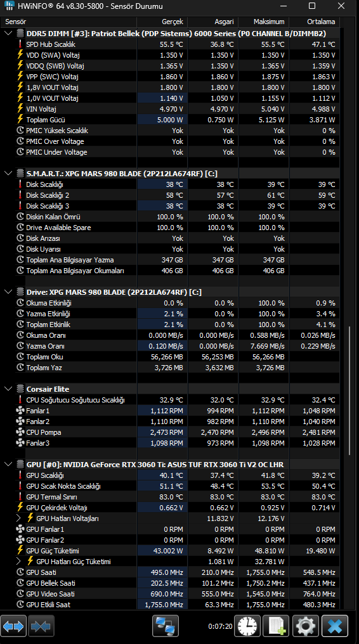Viewport: 359px width, 644px height.
Task: Close the sensor window with blue X
Action: click(x=335, y=626)
